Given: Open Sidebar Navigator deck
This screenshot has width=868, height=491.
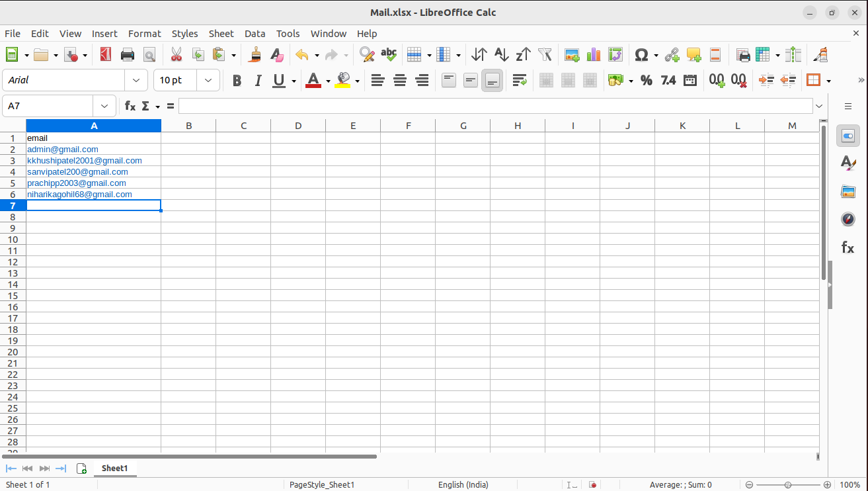Looking at the screenshot, I should point(848,219).
